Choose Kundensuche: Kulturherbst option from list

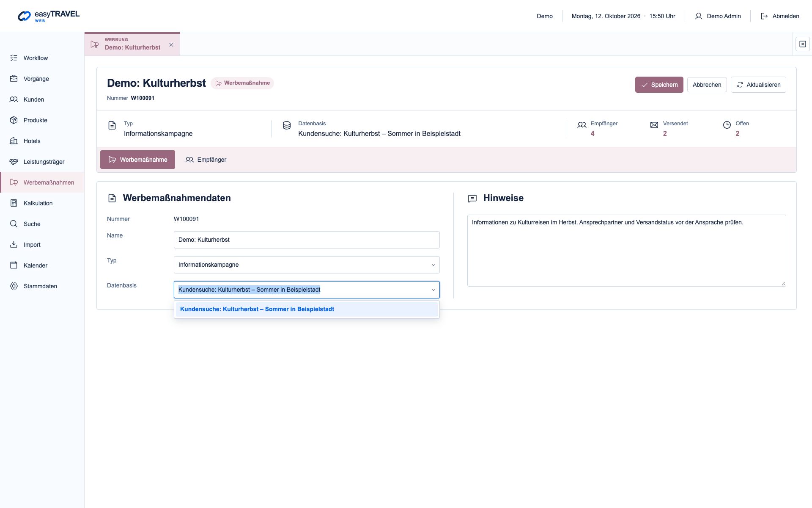tap(307, 309)
